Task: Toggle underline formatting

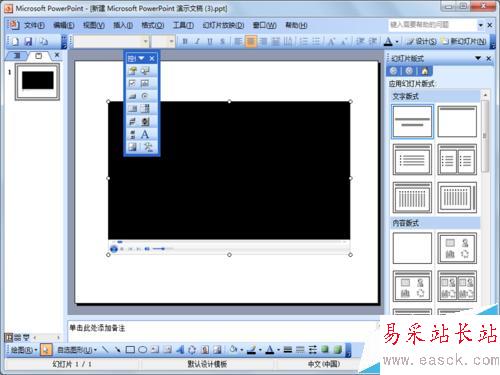Action: pos(210,42)
